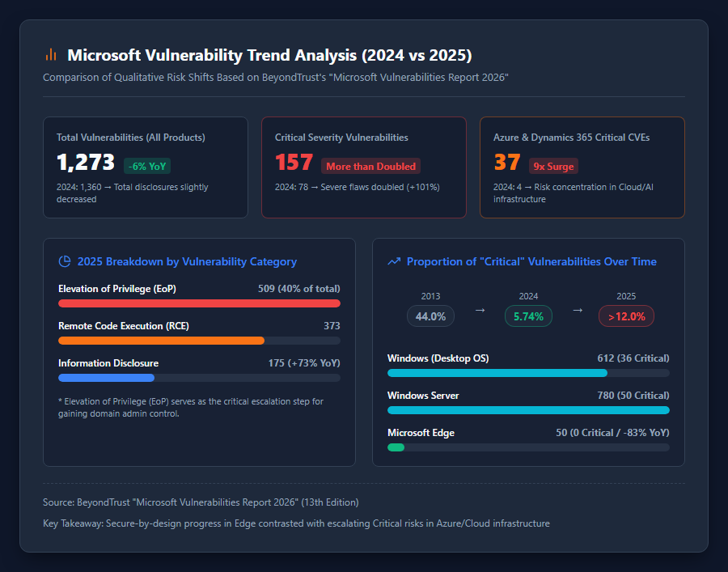728x572 pixels.
Task: Select the 5.74% pill under 2024
Action: (528, 316)
